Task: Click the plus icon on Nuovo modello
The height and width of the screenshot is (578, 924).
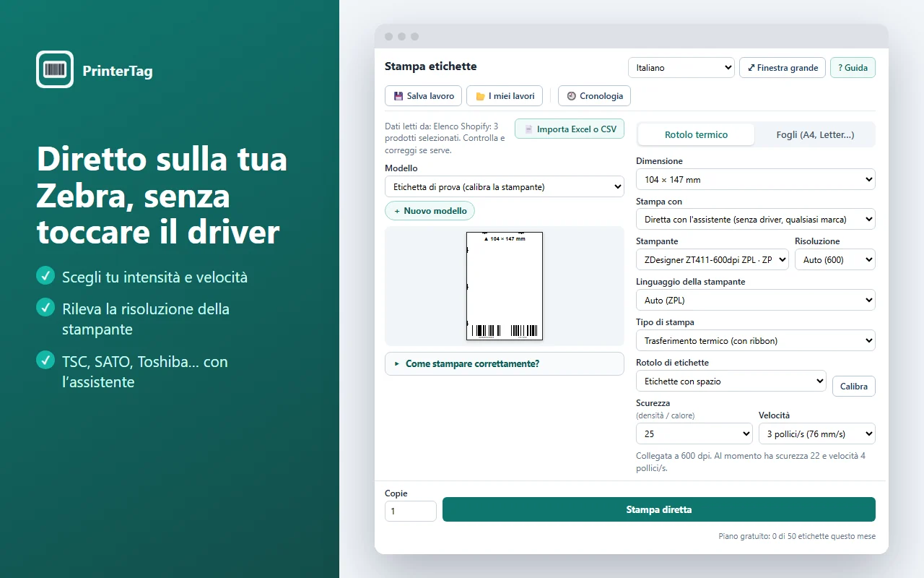Action: (x=397, y=211)
